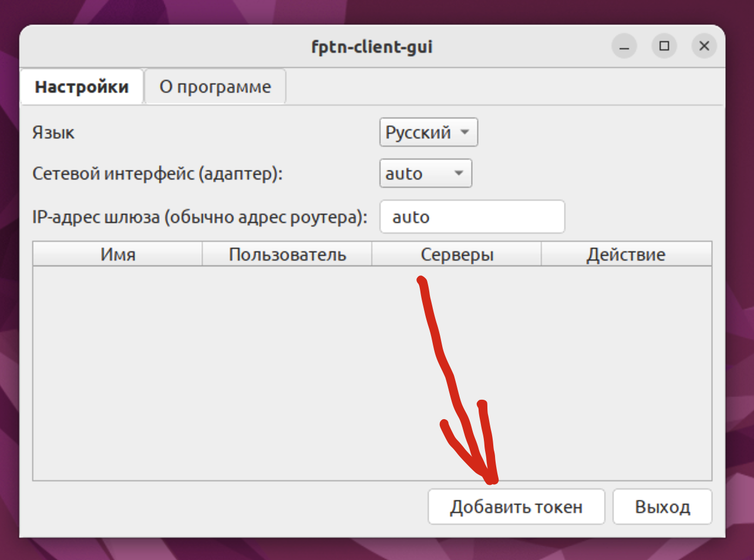Click the IP-адрес шлюза label

(200, 217)
